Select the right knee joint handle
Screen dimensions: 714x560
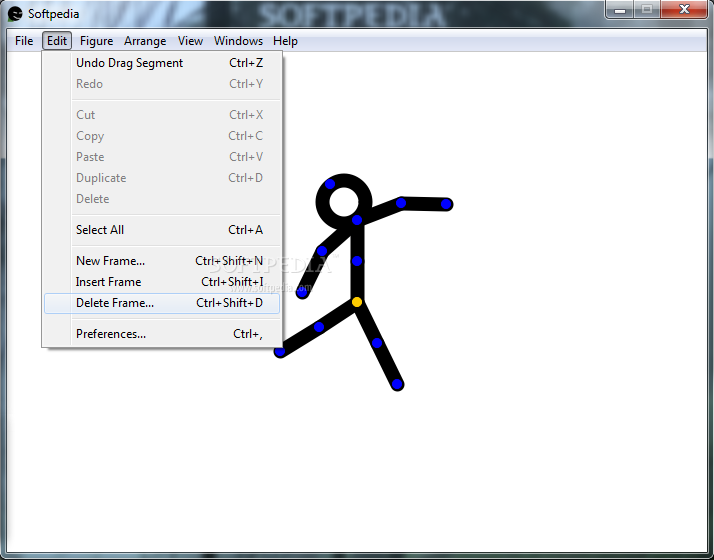pos(377,343)
